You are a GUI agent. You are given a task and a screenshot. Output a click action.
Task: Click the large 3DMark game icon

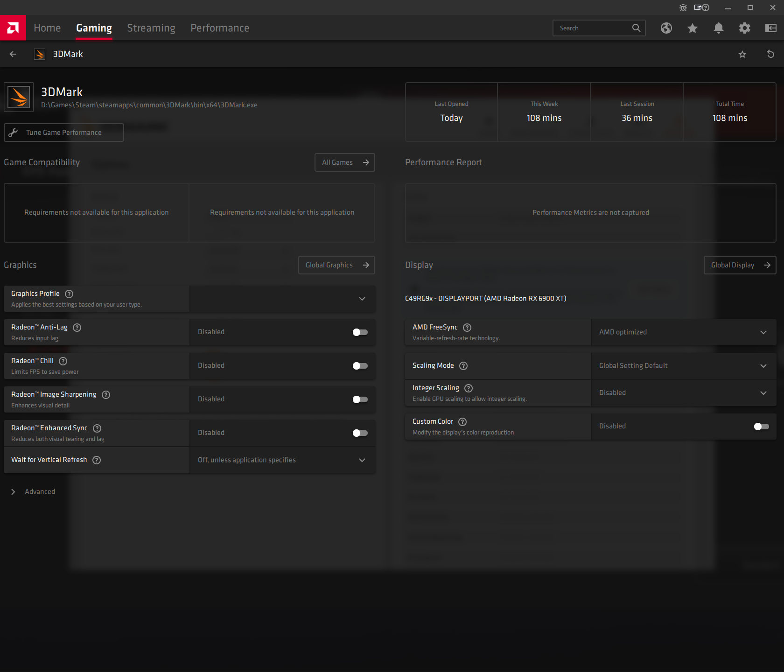(x=19, y=97)
